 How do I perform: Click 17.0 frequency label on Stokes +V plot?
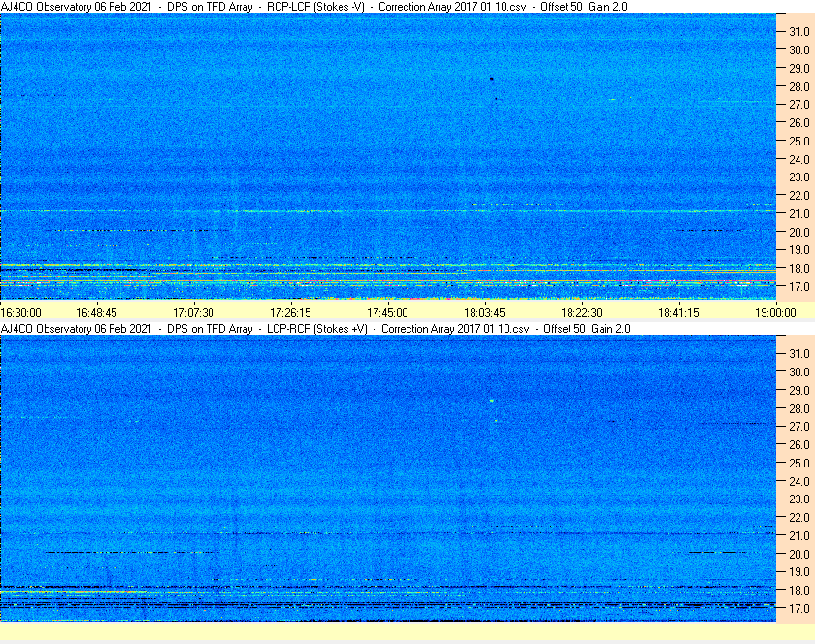799,608
